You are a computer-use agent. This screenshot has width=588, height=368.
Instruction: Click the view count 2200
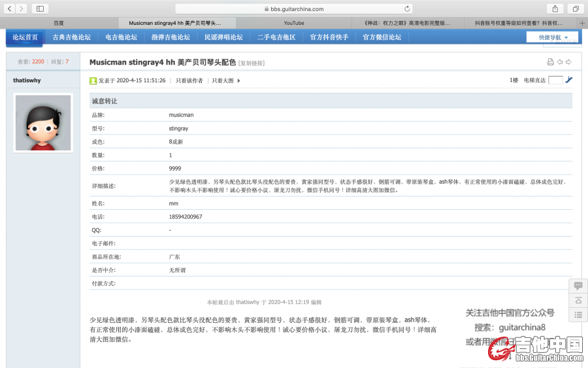pyautogui.click(x=38, y=61)
